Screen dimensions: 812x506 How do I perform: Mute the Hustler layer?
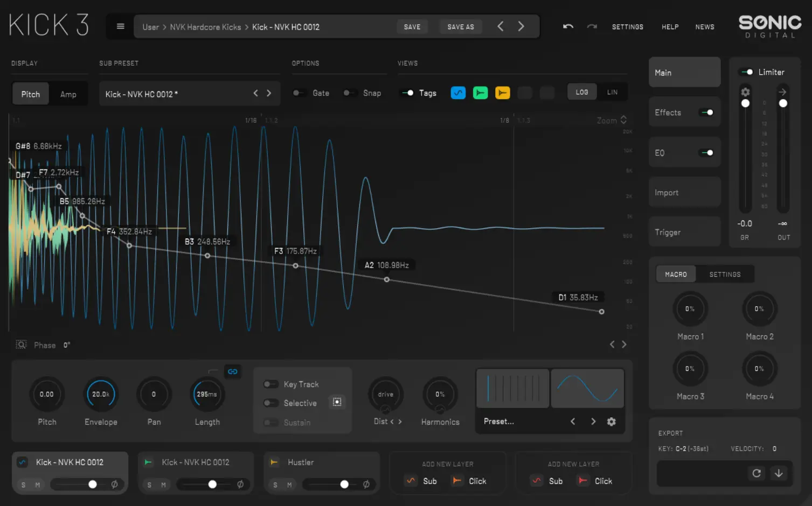pyautogui.click(x=289, y=485)
